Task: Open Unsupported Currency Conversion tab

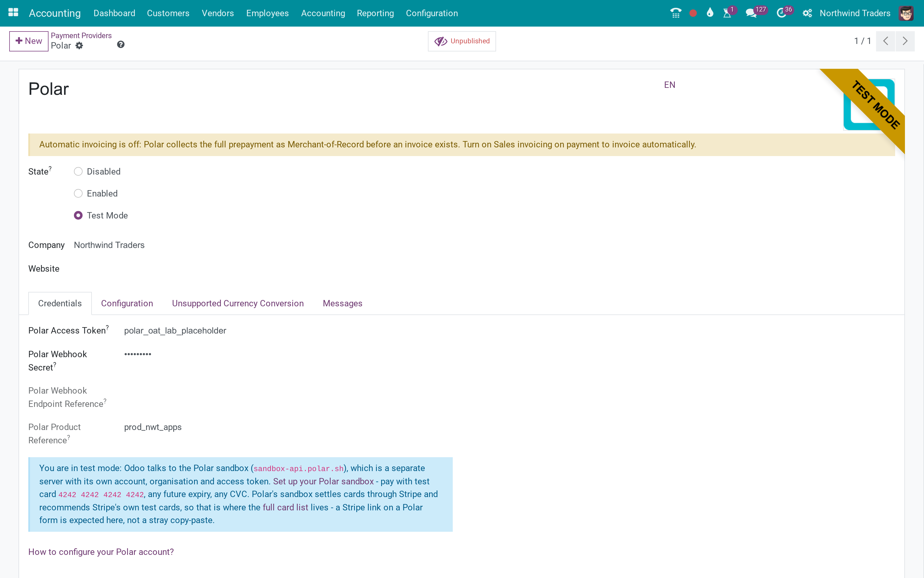Action: [x=237, y=303]
